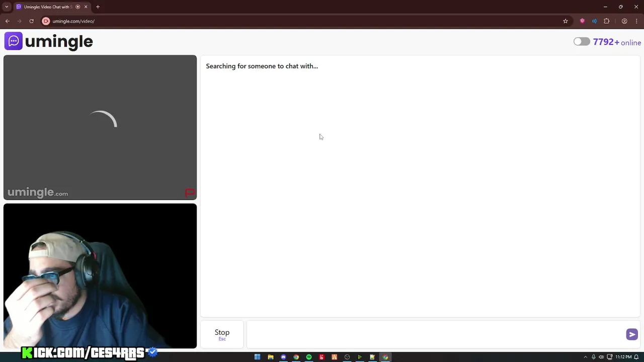Open the first Chrome taskbar icon
The height and width of the screenshot is (362, 644).
tap(296, 357)
